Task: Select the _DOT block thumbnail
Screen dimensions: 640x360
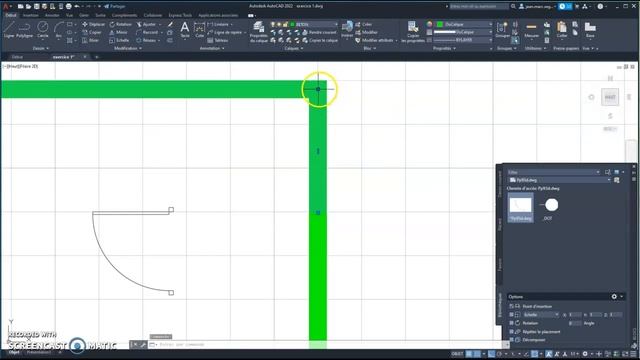Action: (549, 209)
